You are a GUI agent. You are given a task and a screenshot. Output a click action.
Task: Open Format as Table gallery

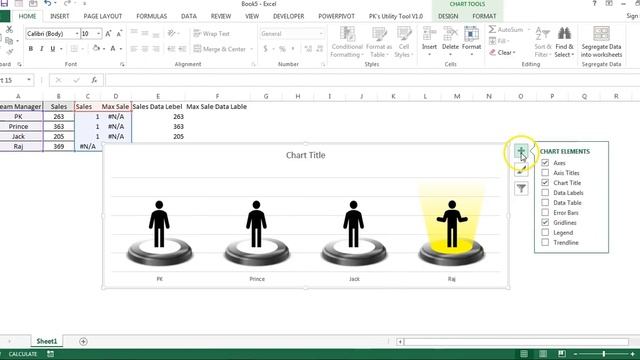click(x=379, y=42)
